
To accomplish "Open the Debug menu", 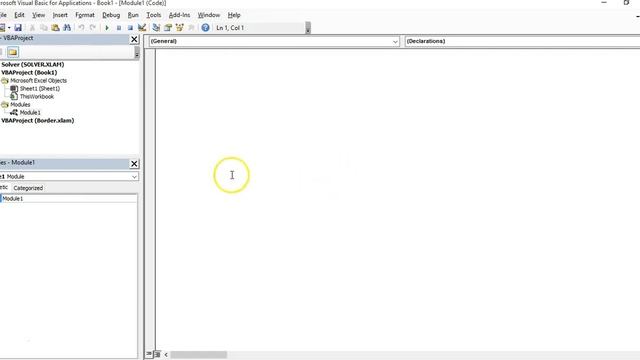I will coord(111,15).
